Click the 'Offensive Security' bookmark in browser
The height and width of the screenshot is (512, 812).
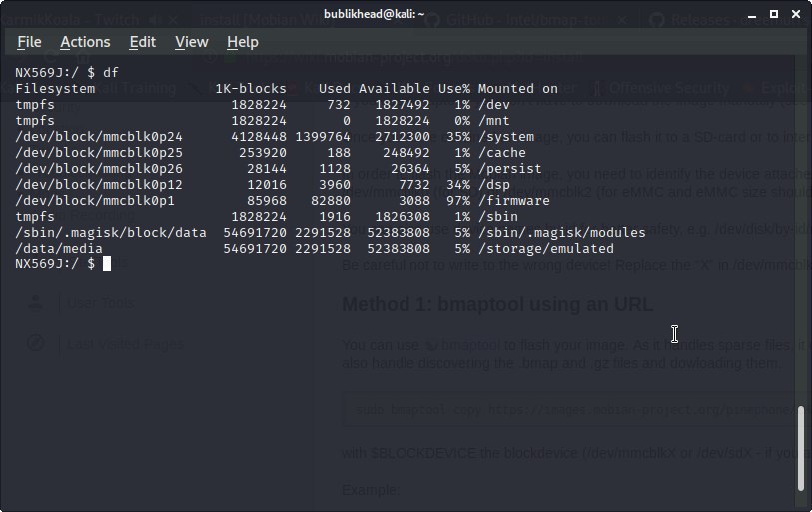point(669,88)
